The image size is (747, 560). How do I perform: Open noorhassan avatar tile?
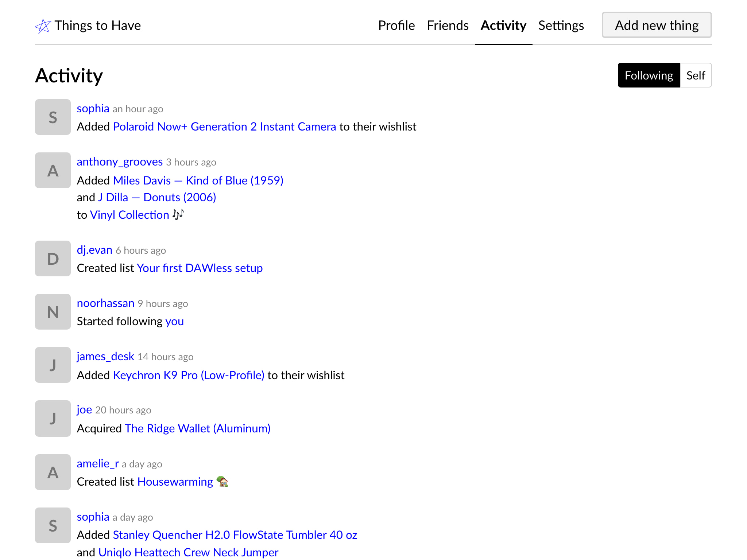[53, 312]
